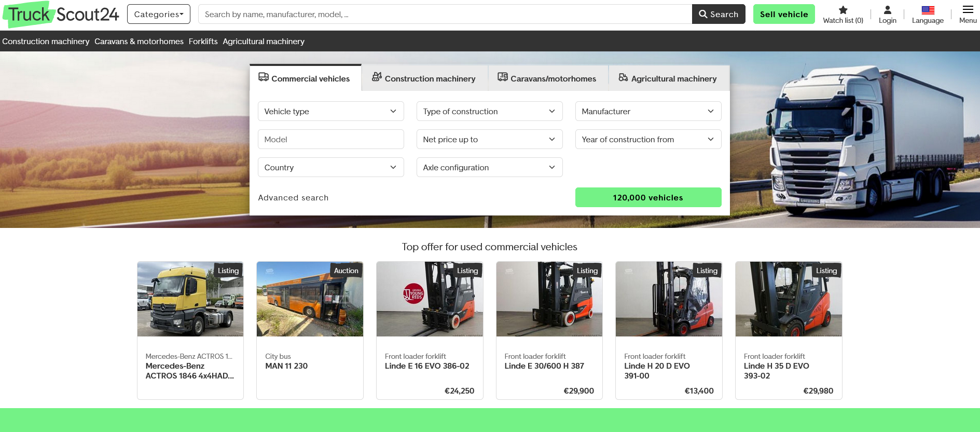Open the Watch list star icon
980x432 pixels.
(843, 10)
